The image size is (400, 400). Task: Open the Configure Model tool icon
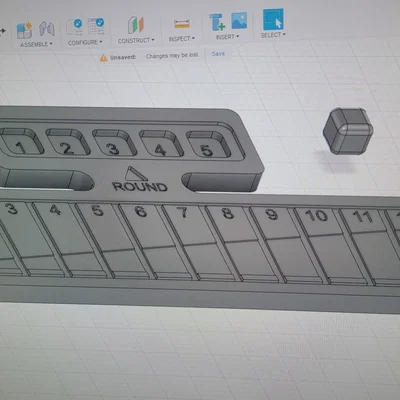[74, 27]
